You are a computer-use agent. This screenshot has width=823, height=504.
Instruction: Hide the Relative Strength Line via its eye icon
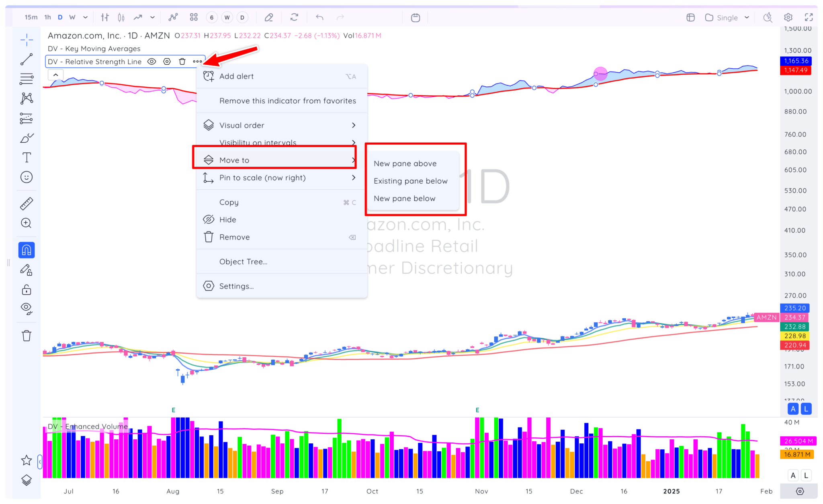[151, 61]
